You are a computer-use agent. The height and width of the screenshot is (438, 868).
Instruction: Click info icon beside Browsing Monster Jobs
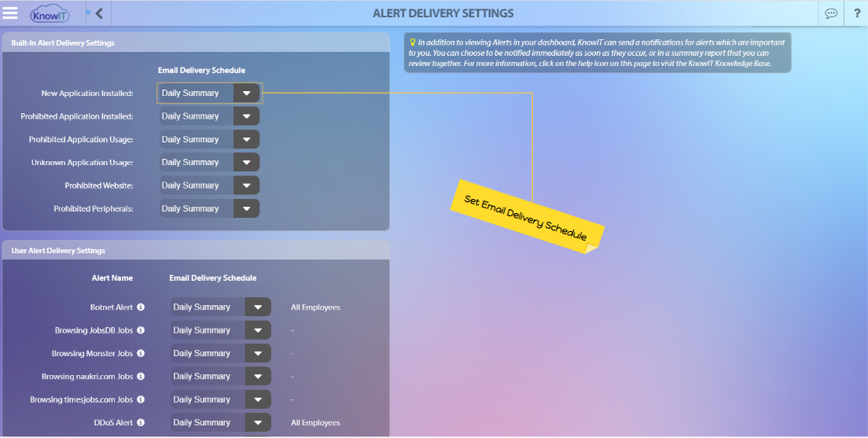141,353
